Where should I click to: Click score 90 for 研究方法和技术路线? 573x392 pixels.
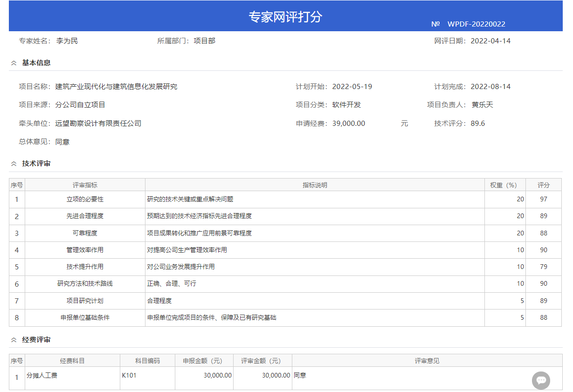[x=544, y=284]
